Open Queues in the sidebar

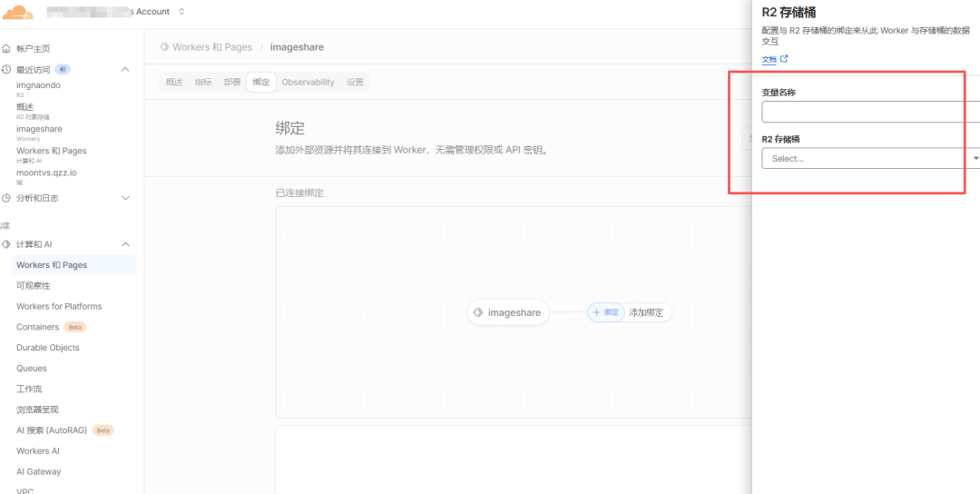31,369
